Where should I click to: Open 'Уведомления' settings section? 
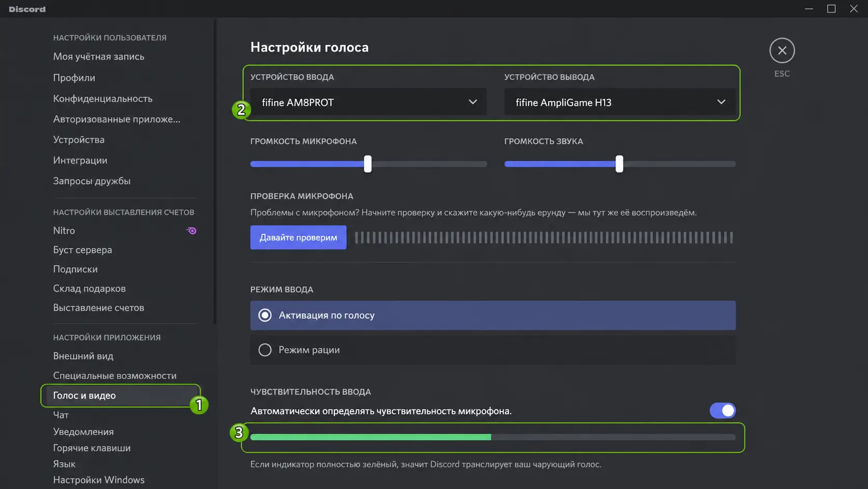coord(84,432)
